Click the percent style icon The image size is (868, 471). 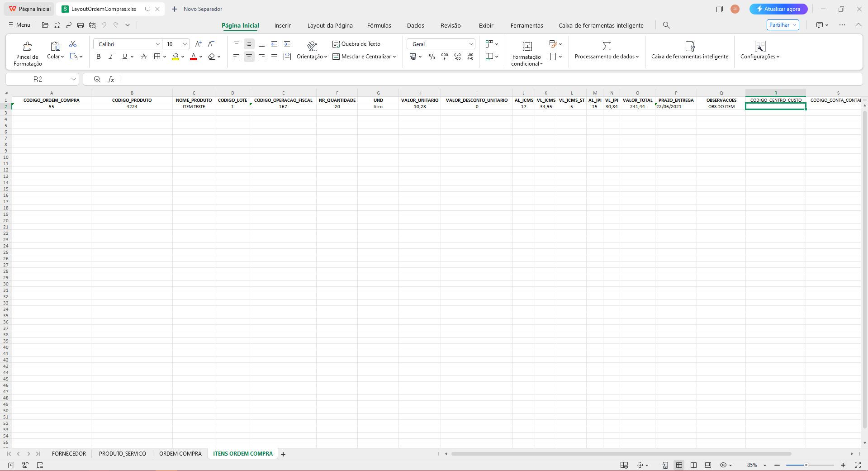point(432,57)
